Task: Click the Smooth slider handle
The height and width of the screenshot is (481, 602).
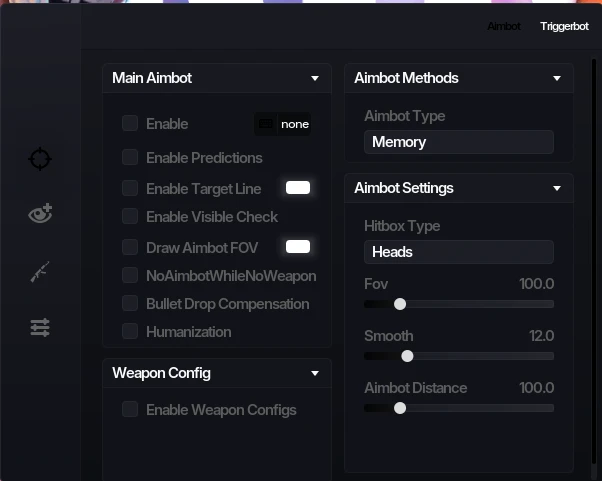Action: tap(407, 356)
